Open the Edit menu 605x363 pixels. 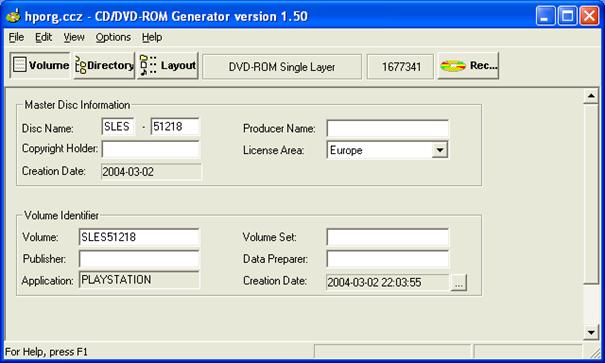click(x=44, y=37)
